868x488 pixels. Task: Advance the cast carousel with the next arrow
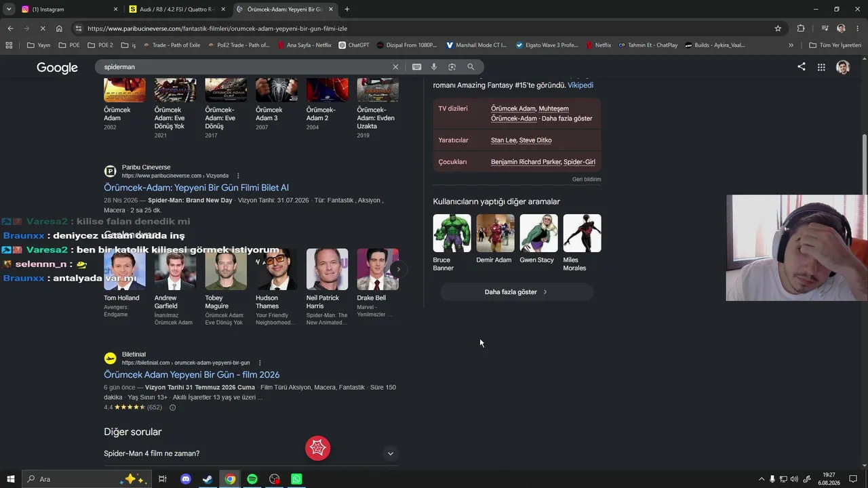click(398, 269)
